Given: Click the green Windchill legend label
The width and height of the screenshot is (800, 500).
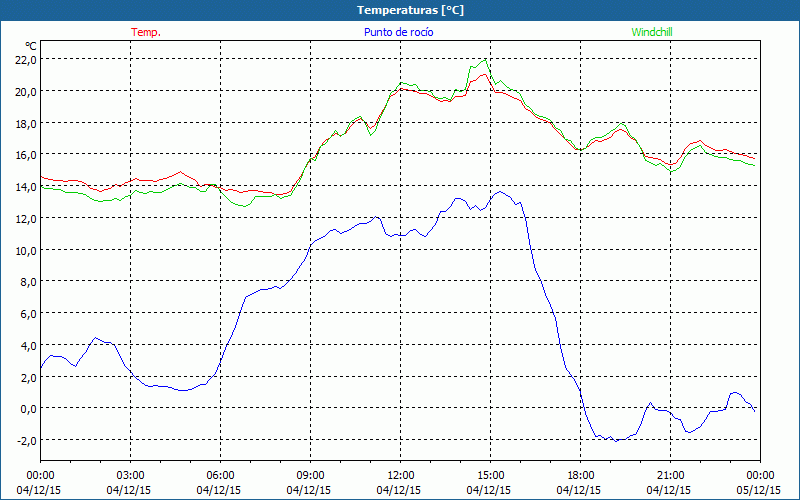Looking at the screenshot, I should click(652, 32).
